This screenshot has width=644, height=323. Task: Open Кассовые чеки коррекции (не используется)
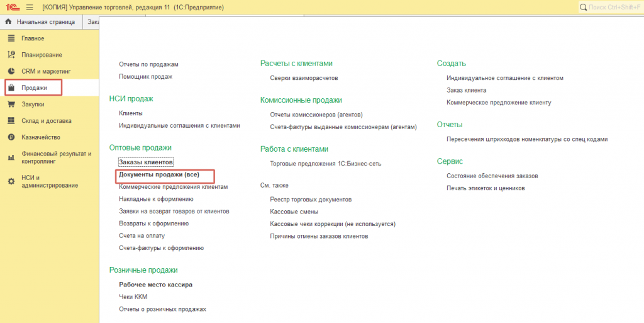333,224
